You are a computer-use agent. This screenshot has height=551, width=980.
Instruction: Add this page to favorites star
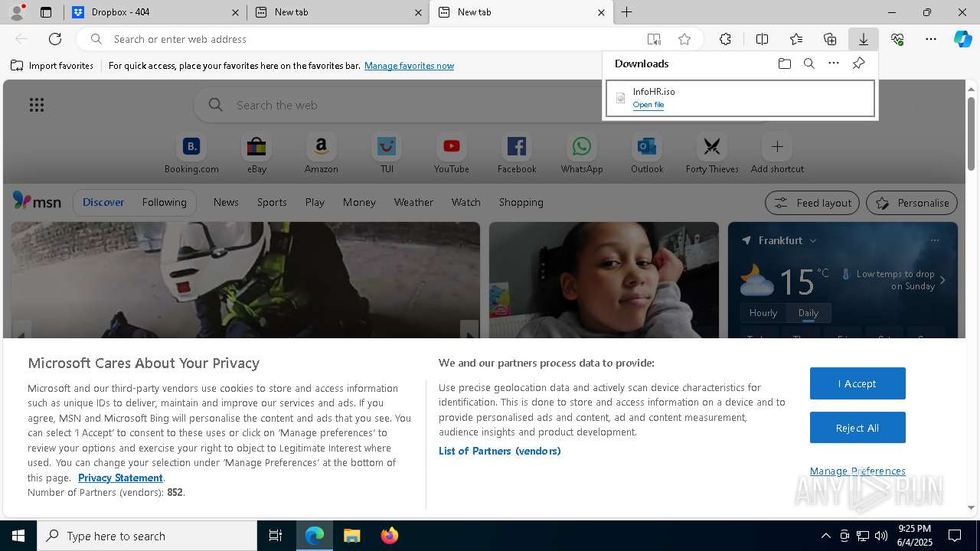[684, 39]
